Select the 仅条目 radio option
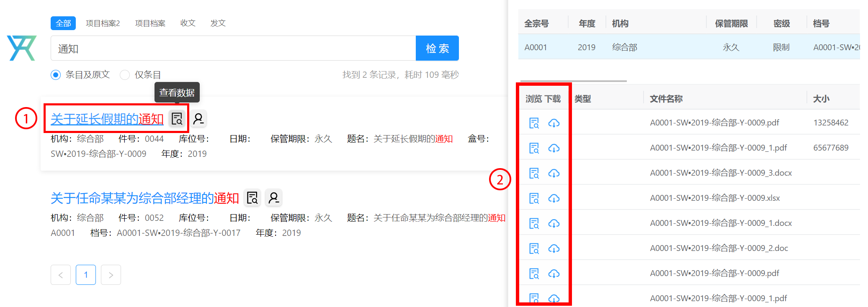 (x=125, y=75)
